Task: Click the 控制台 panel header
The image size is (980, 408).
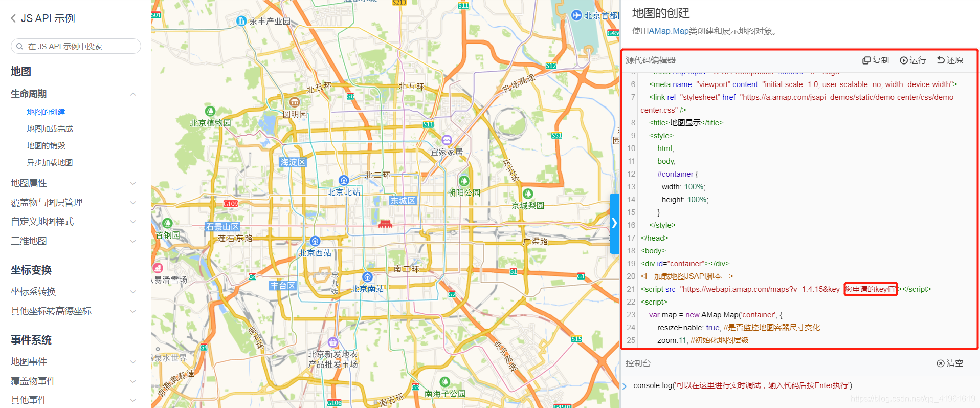Action: pyautogui.click(x=638, y=363)
